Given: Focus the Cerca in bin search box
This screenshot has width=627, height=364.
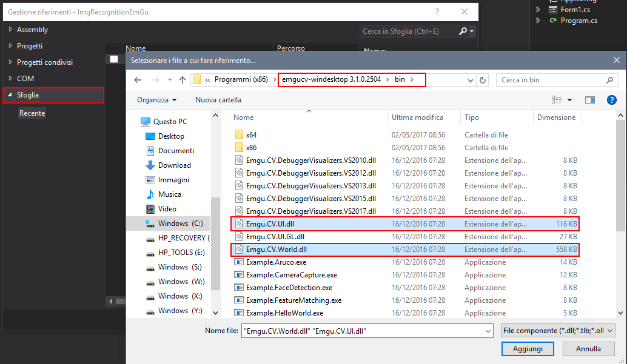Looking at the screenshot, I should tap(557, 80).
